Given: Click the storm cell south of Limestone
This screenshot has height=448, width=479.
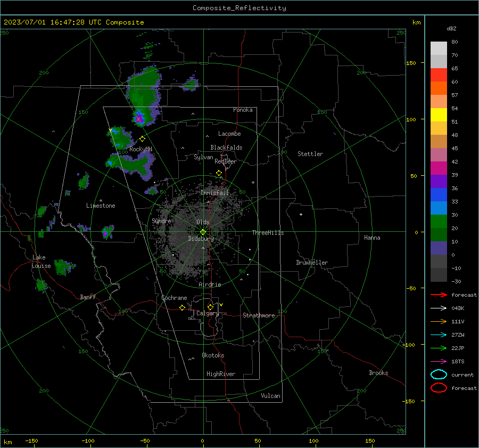Looking at the screenshot, I should click(107, 232).
